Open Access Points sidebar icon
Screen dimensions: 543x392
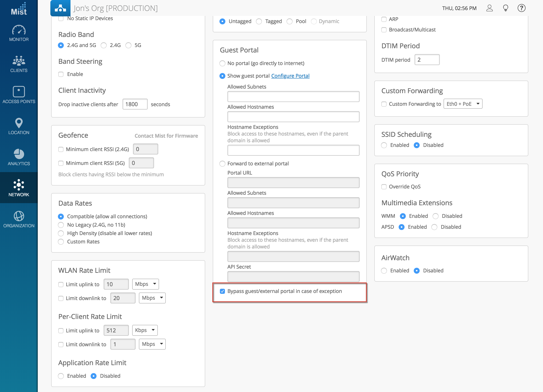click(19, 92)
